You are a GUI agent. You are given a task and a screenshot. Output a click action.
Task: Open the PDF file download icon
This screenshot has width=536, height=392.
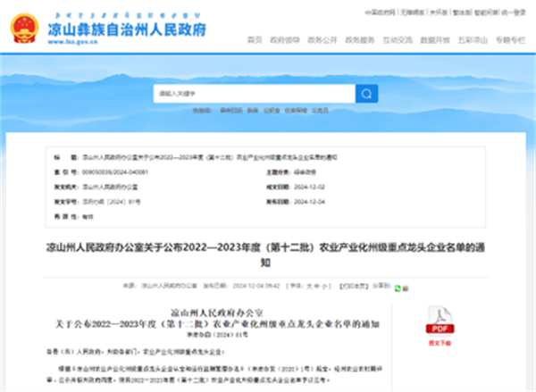[439, 321]
